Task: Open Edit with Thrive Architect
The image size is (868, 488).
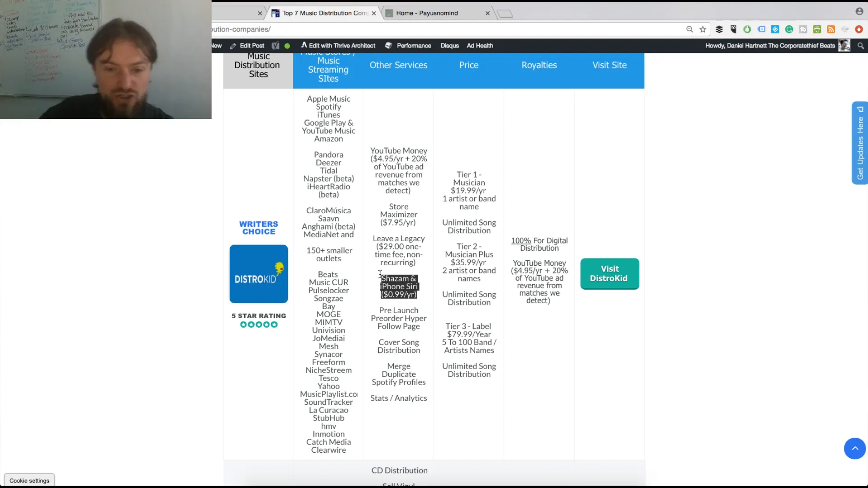Action: (x=338, y=46)
